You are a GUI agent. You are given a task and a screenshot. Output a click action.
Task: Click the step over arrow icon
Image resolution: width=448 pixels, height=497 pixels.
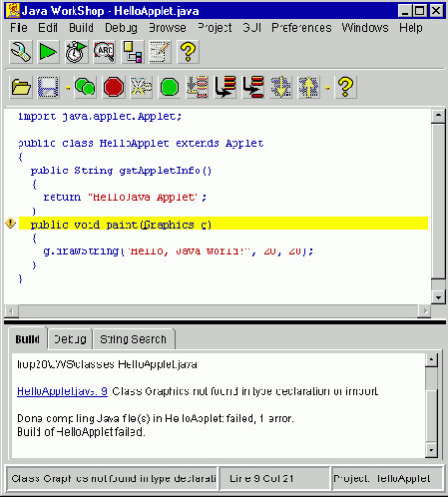click(x=253, y=87)
